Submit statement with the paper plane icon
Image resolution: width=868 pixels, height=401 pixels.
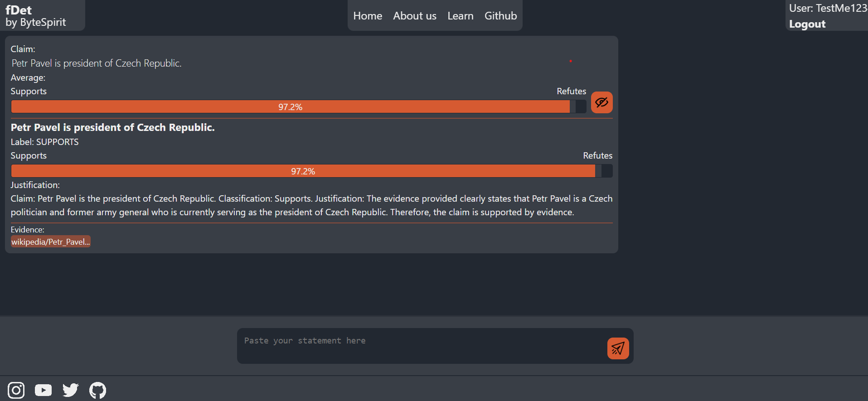pyautogui.click(x=618, y=348)
